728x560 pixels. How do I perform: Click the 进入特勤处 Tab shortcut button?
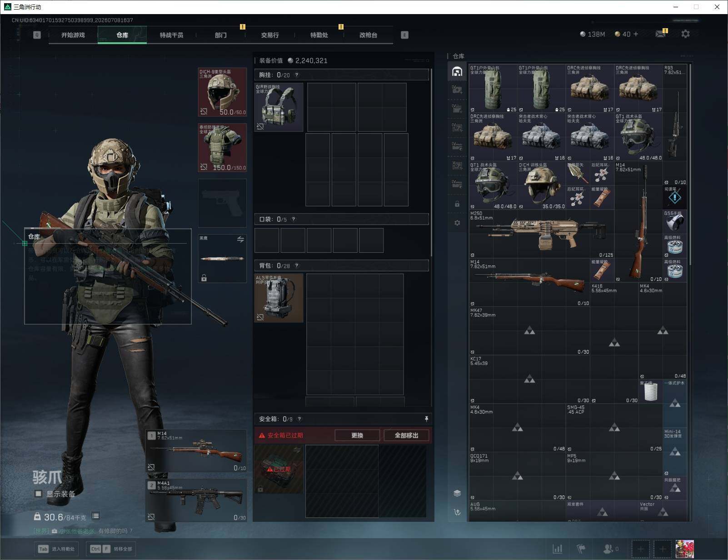coord(57,549)
